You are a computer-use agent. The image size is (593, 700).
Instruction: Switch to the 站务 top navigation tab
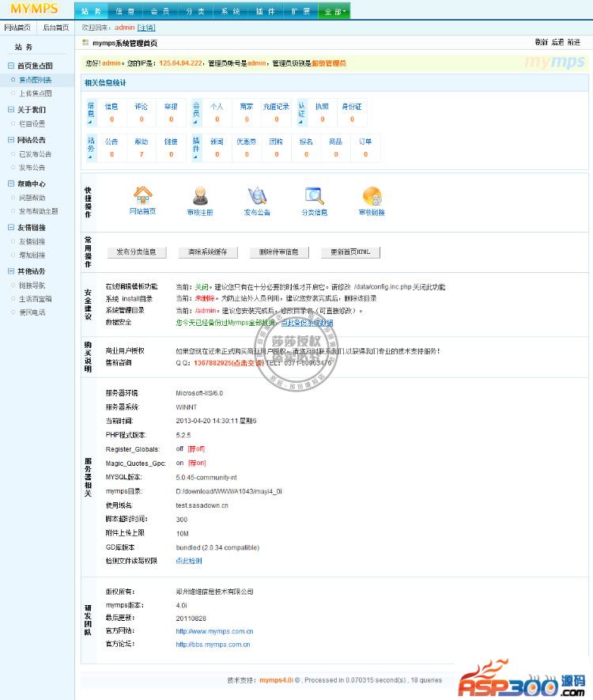[92, 12]
